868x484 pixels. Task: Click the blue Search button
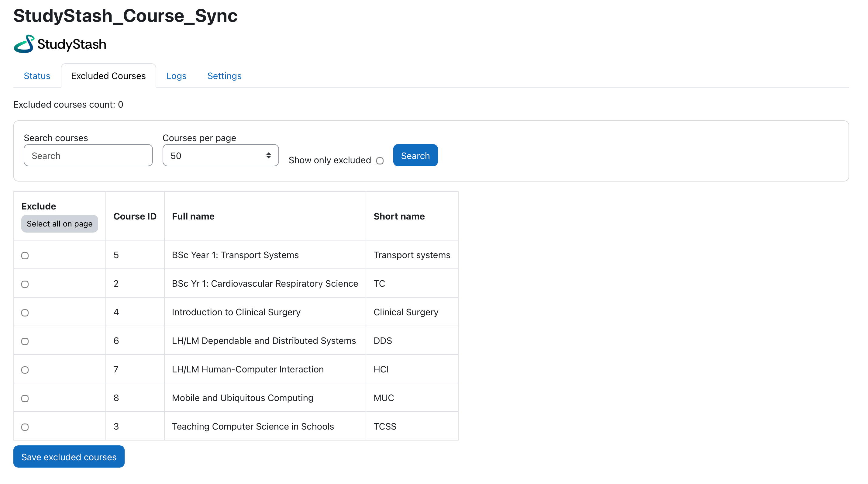pos(415,155)
